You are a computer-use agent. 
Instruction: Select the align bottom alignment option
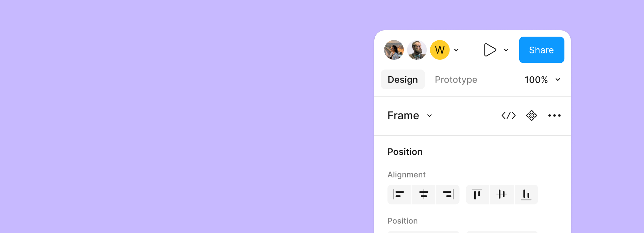pyautogui.click(x=526, y=194)
